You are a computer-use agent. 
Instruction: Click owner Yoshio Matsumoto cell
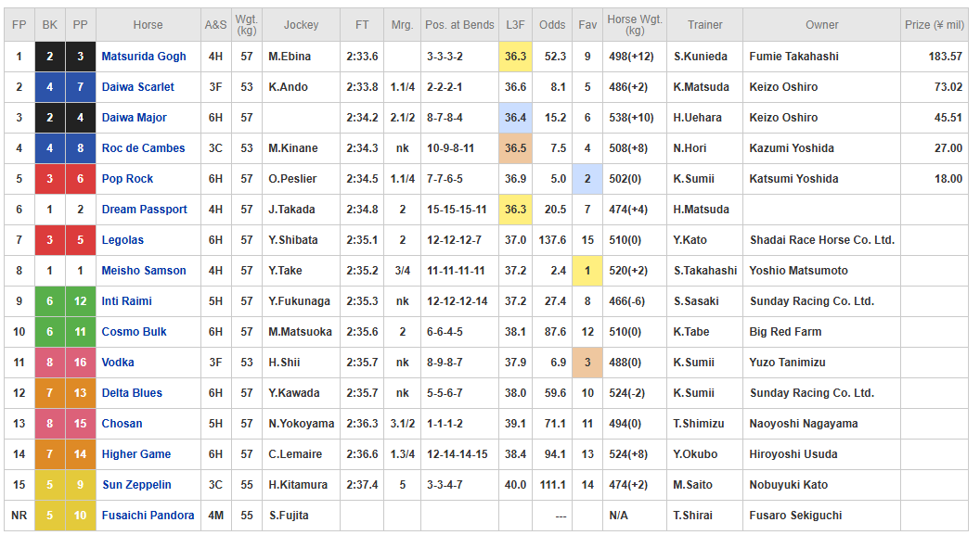[822, 270]
